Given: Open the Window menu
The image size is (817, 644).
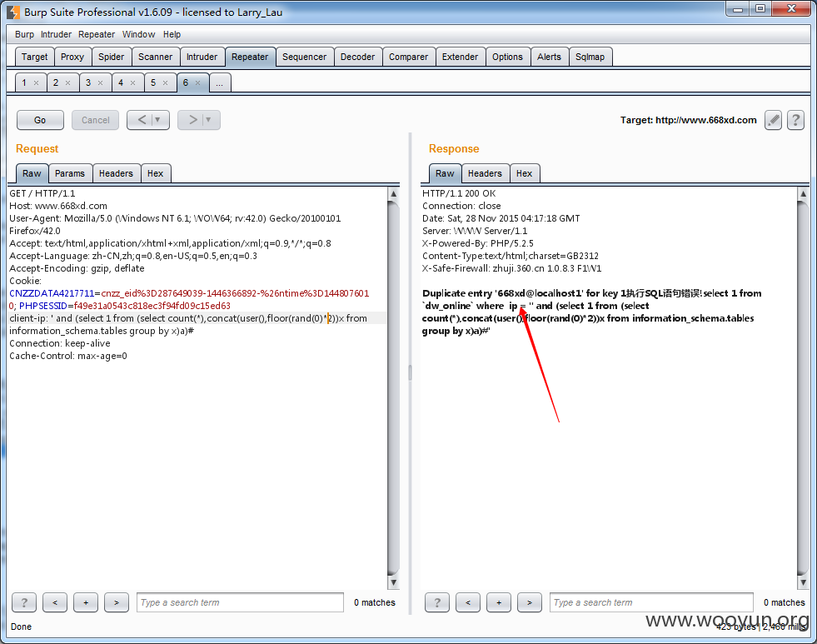Looking at the screenshot, I should [138, 34].
